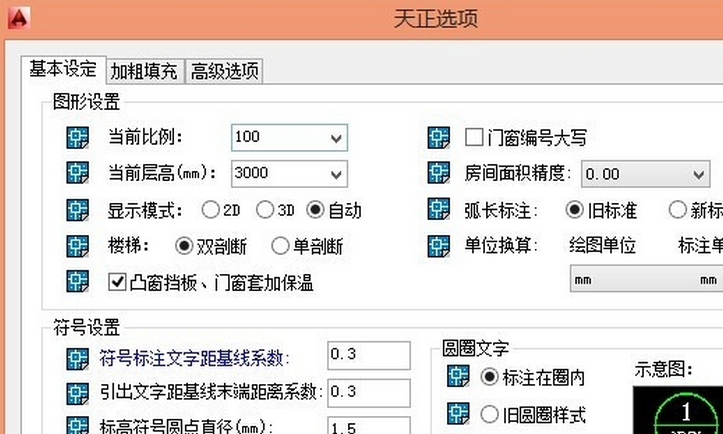Viewport: 723px width, 434px height.
Task: Switch to 高级选项 tab
Action: tap(225, 71)
